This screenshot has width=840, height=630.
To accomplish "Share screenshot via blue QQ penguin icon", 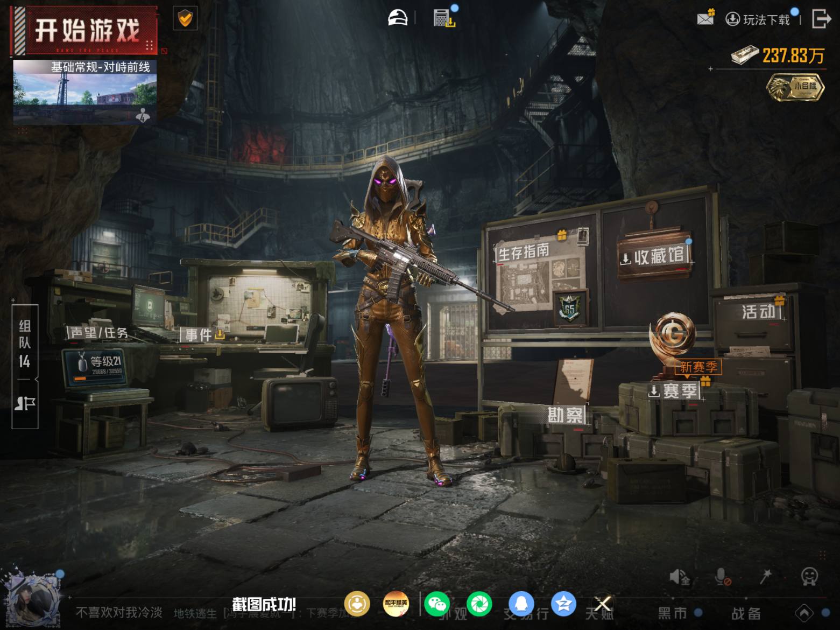I will coord(521,604).
